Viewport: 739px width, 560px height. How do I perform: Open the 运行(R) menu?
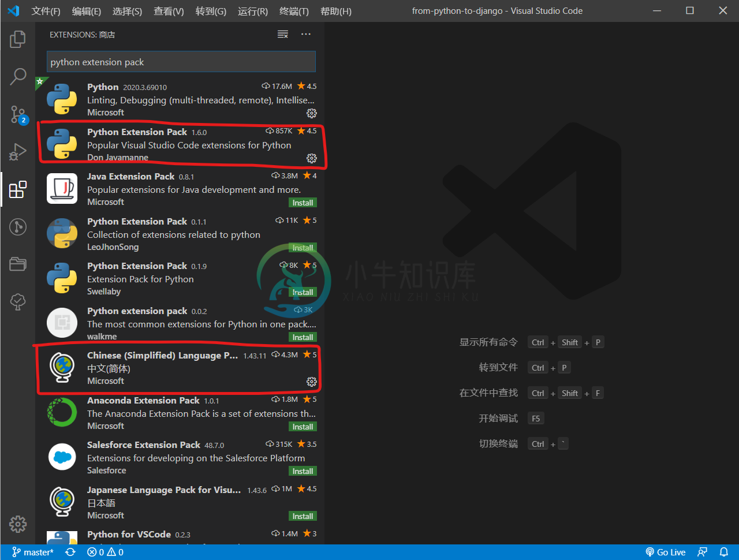[x=253, y=11]
